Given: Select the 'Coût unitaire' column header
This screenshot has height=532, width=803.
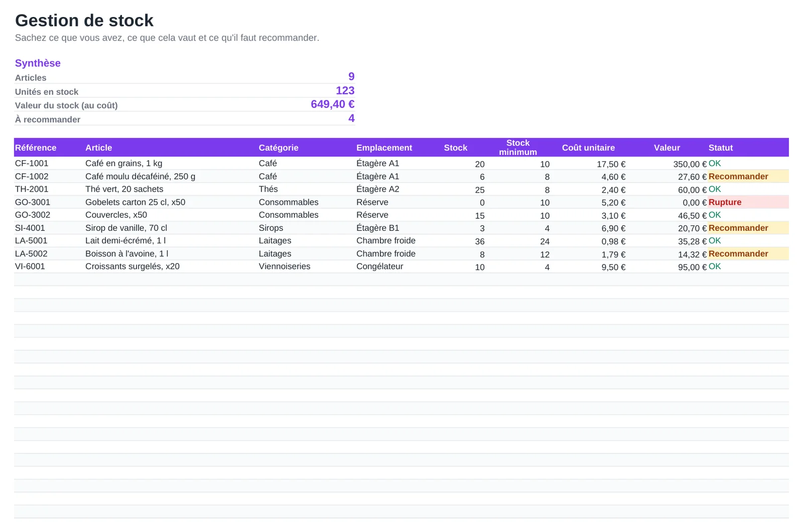Looking at the screenshot, I should 588,148.
